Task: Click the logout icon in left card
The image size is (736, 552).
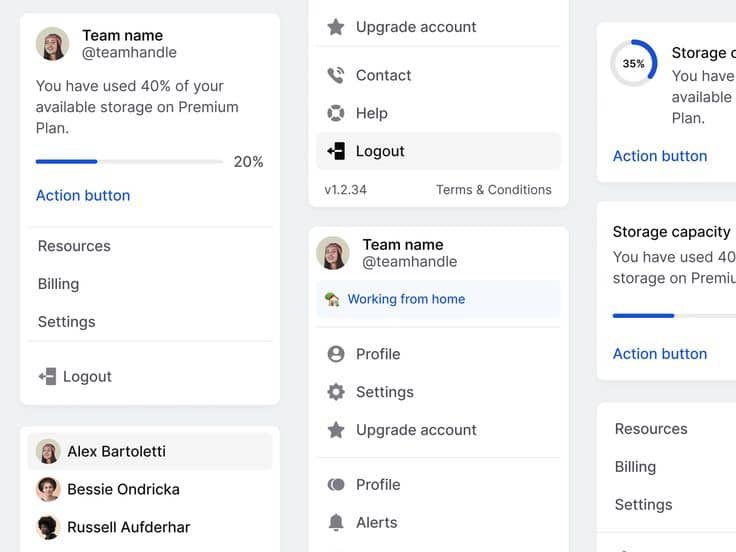Action: click(47, 376)
